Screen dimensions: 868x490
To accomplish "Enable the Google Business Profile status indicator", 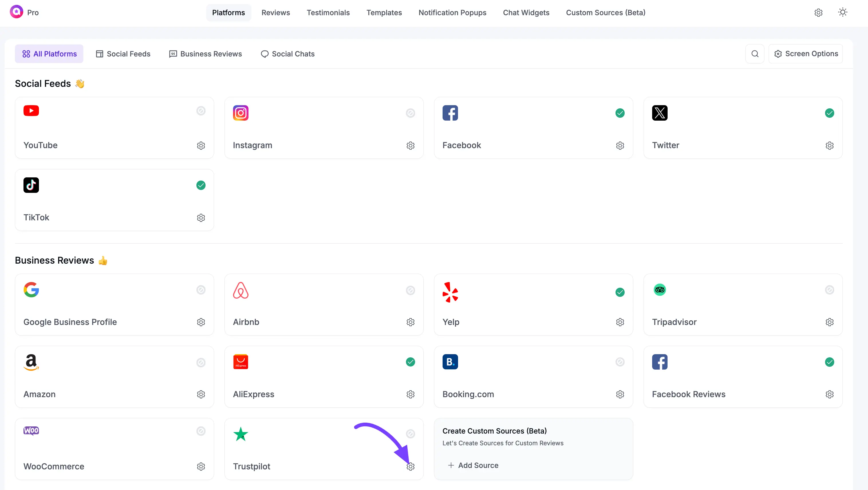I will 201,290.
